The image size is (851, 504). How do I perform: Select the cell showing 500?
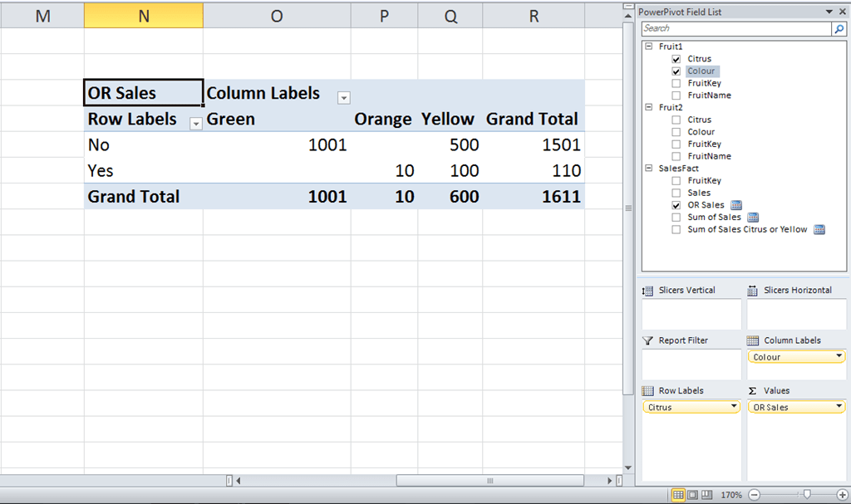[x=450, y=144]
